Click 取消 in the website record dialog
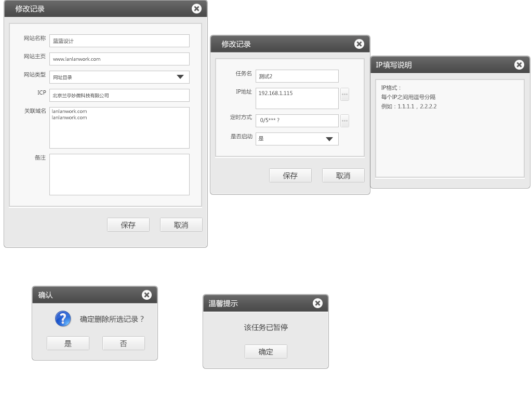Image resolution: width=532 pixels, height=399 pixels. click(181, 225)
